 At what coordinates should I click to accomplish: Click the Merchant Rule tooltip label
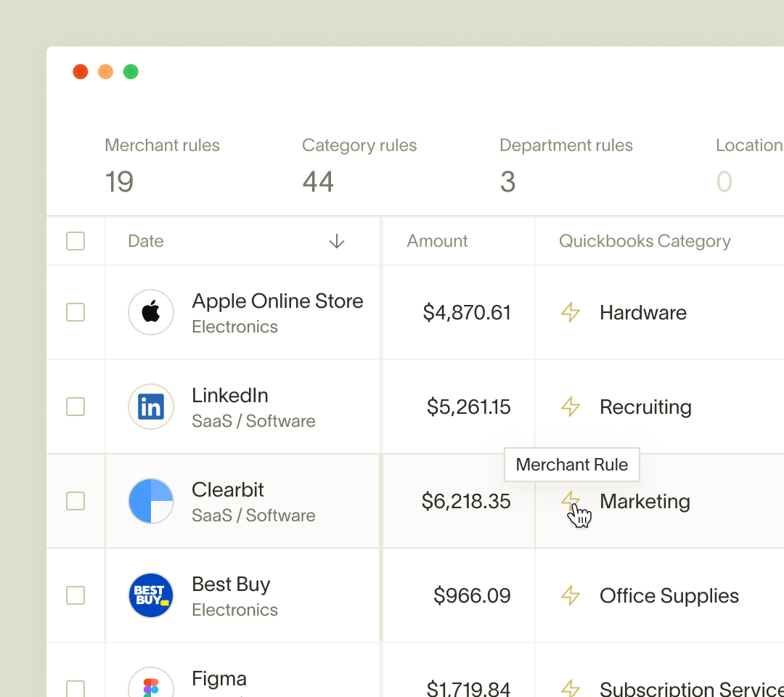click(572, 465)
